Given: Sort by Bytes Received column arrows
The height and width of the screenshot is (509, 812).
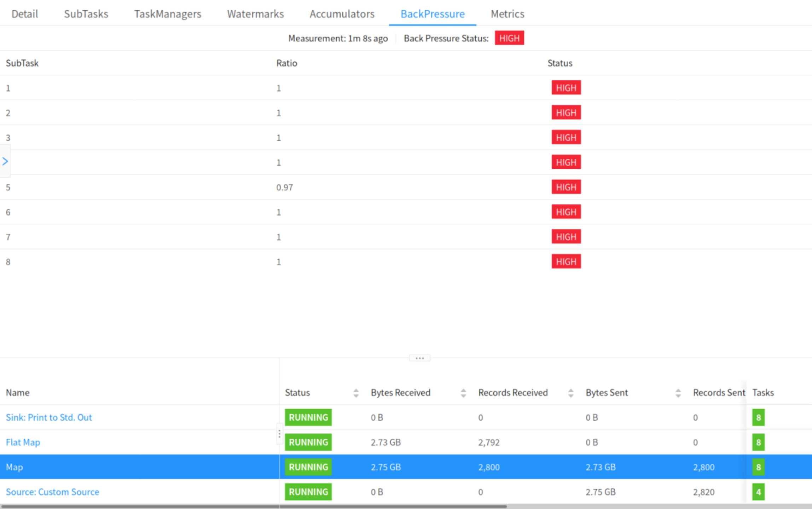Looking at the screenshot, I should (463, 393).
